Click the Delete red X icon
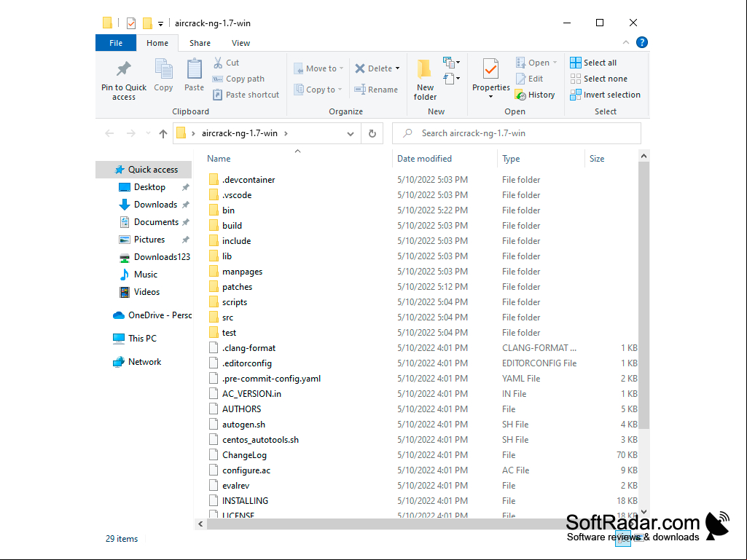The height and width of the screenshot is (560, 747). (x=360, y=68)
